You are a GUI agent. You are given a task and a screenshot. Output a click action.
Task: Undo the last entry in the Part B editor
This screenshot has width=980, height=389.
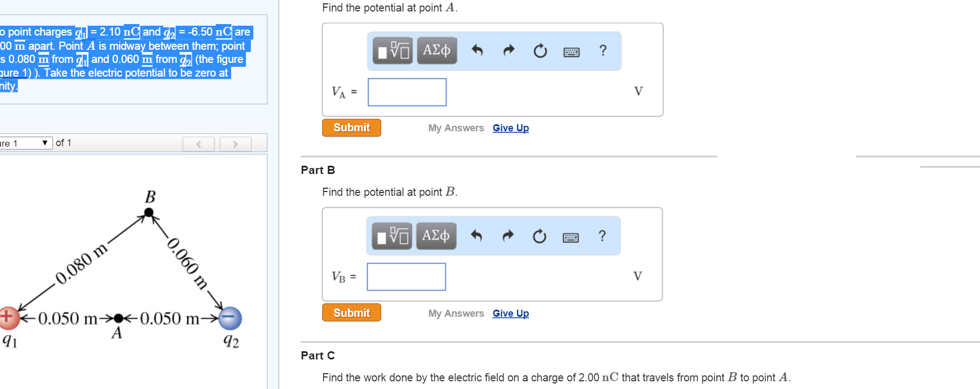coord(475,236)
